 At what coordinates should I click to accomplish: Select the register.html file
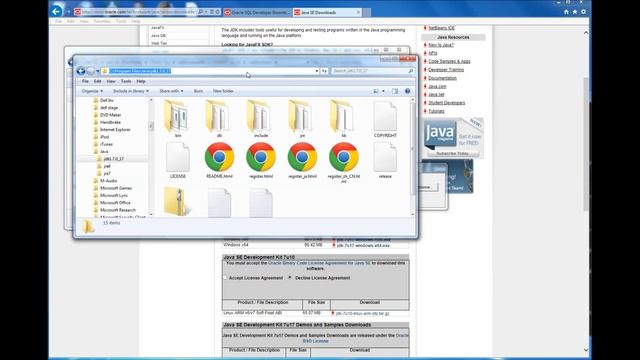pos(261,160)
